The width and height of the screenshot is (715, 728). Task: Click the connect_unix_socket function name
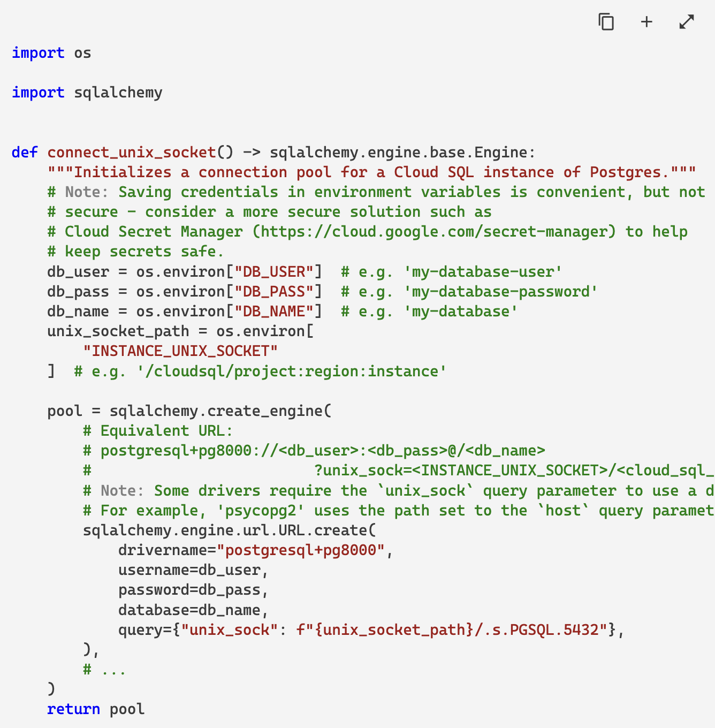coord(131,153)
